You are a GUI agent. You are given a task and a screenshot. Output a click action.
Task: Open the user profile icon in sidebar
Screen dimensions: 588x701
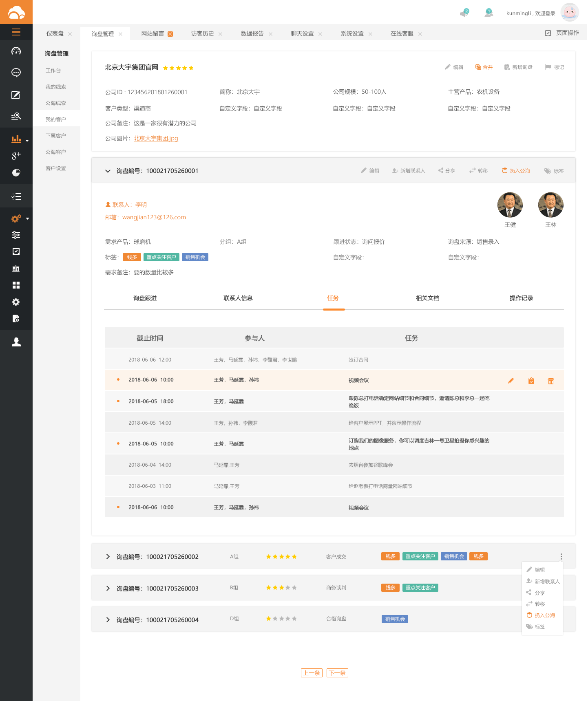16,342
